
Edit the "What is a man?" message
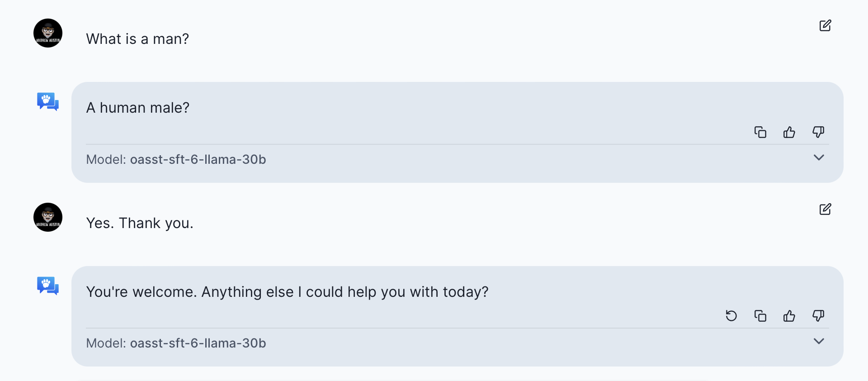825,25
